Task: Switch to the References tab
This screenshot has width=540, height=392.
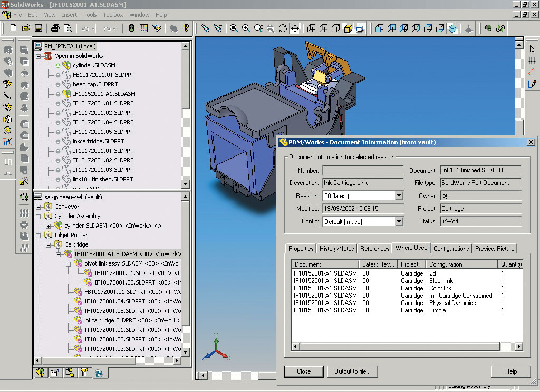Action: pyautogui.click(x=374, y=249)
